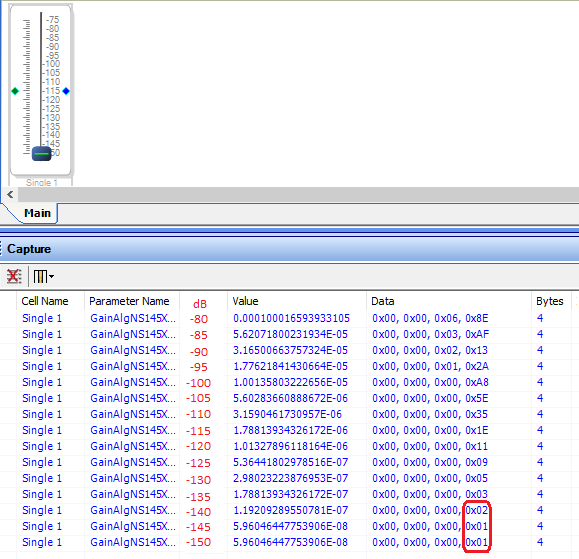Click GainAlgNS145X parameter in the -110 dB row

coord(133,414)
